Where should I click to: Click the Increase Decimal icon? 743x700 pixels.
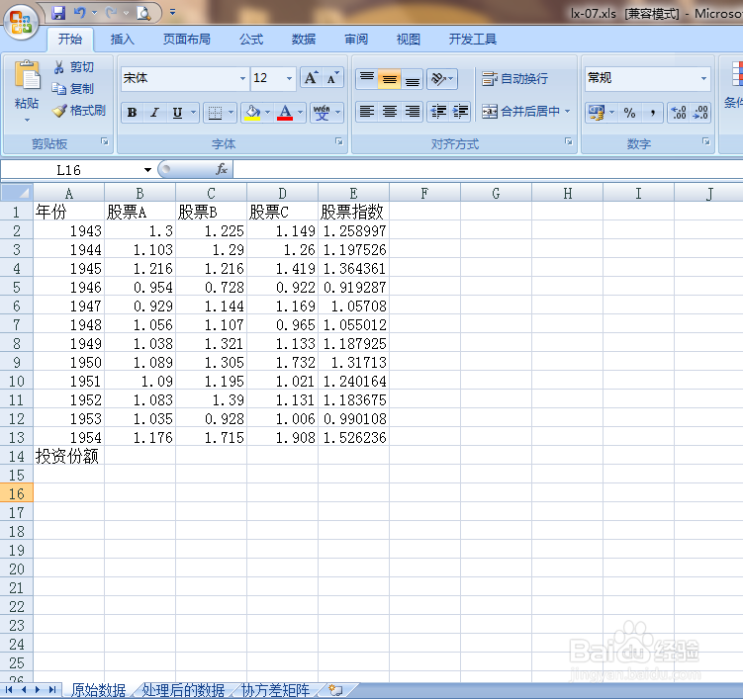[x=679, y=113]
